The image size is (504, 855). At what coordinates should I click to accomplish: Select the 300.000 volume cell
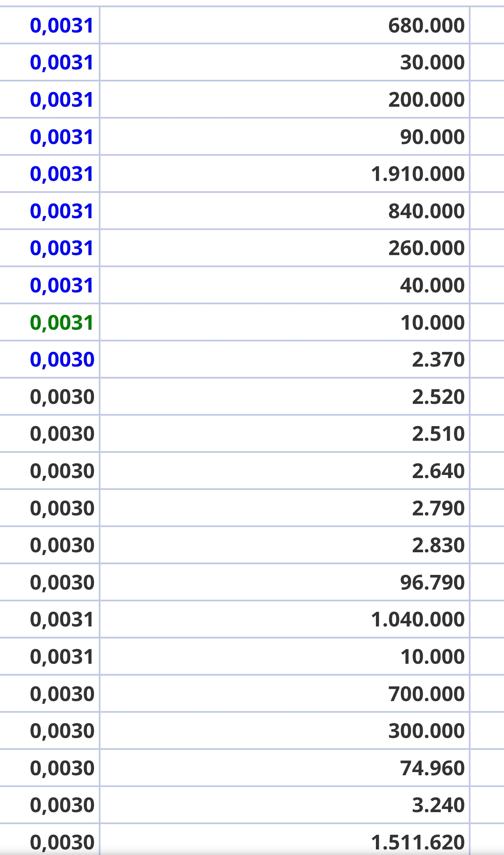tap(426, 731)
